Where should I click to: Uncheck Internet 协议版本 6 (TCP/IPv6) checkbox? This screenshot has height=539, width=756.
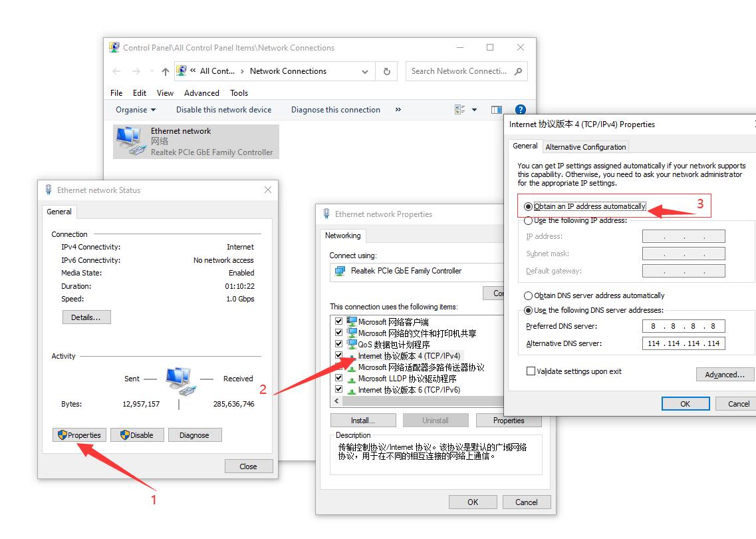click(339, 390)
